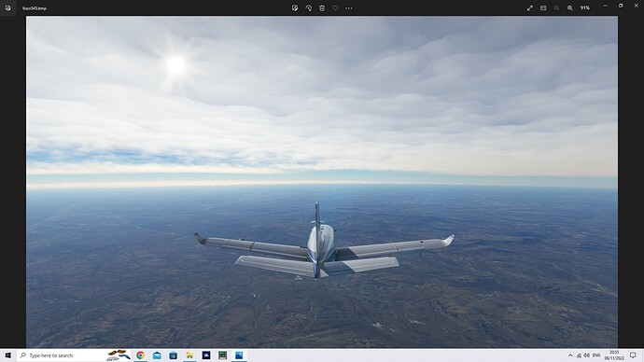The height and width of the screenshot is (362, 644).
Task: Expand hidden system tray icons
Action: point(570,355)
